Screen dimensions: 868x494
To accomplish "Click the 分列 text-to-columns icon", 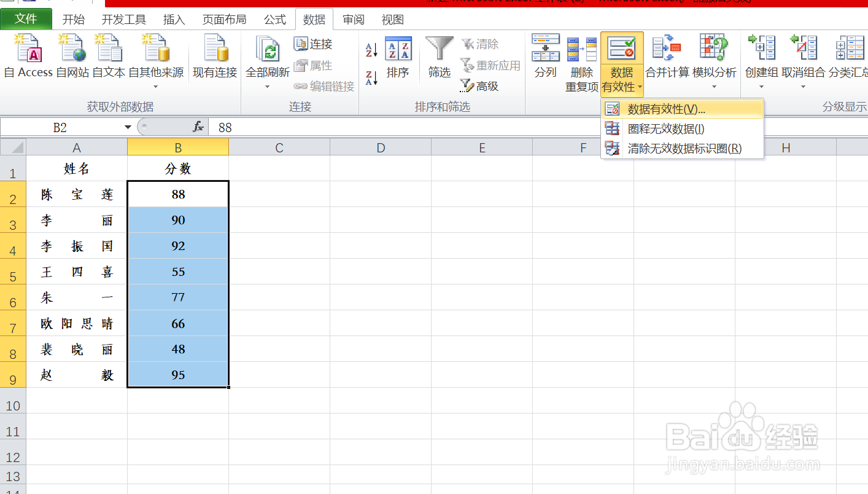I will [x=546, y=47].
